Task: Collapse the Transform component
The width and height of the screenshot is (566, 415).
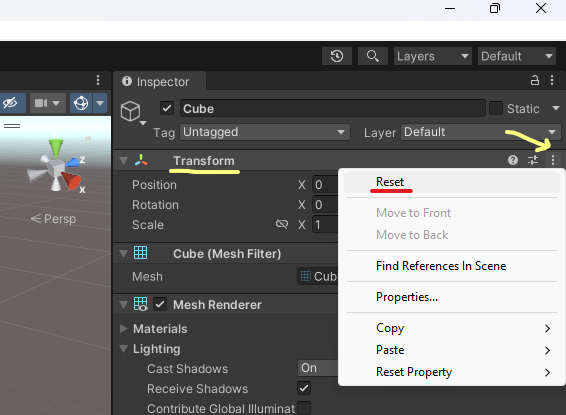Action: (123, 161)
